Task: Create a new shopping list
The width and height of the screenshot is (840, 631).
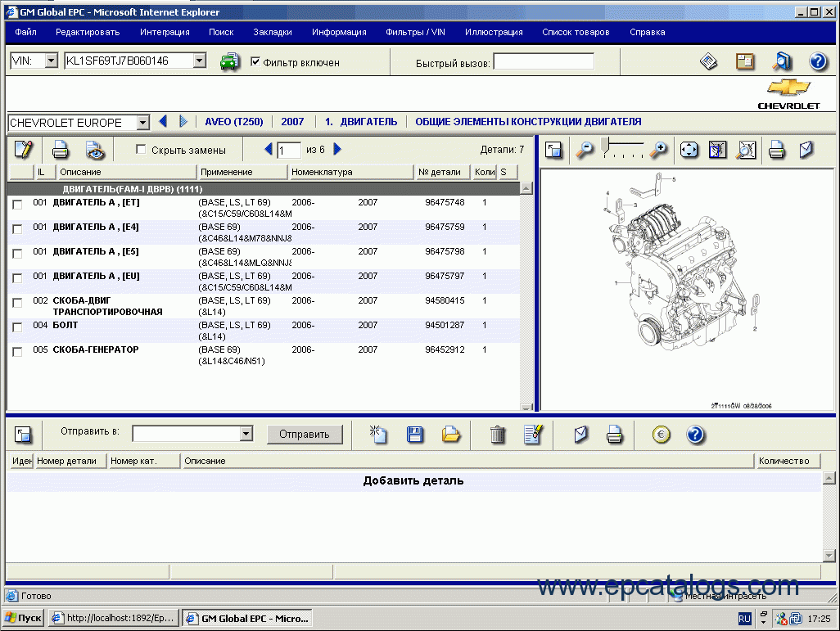Action: 378,435
